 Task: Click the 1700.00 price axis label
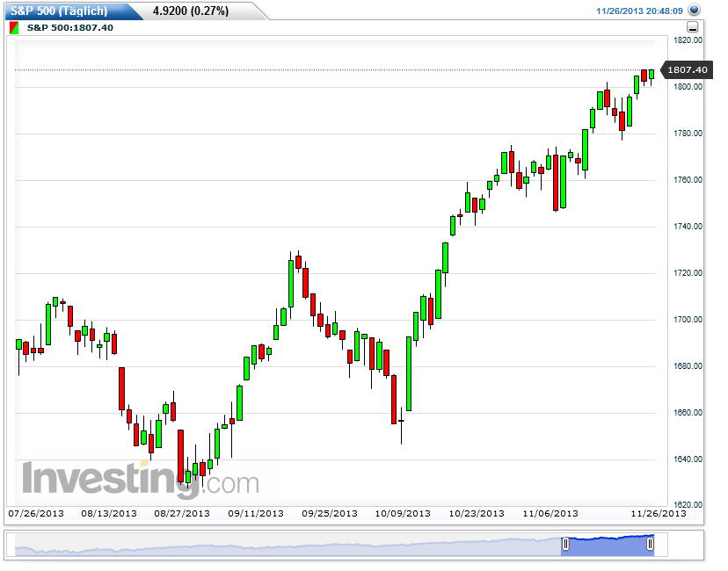click(x=688, y=320)
